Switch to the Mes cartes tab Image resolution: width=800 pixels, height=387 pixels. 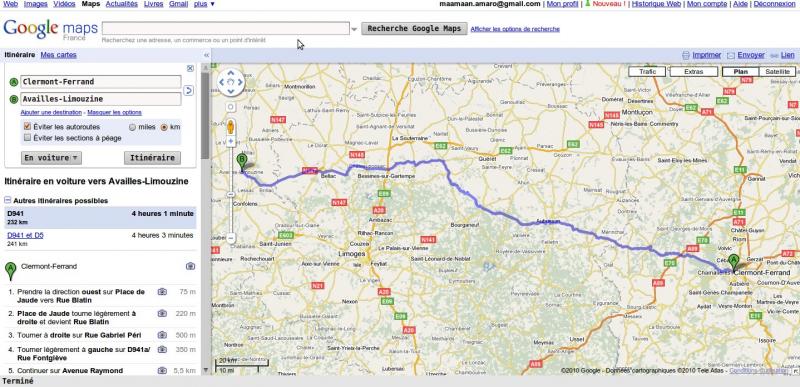tap(59, 55)
